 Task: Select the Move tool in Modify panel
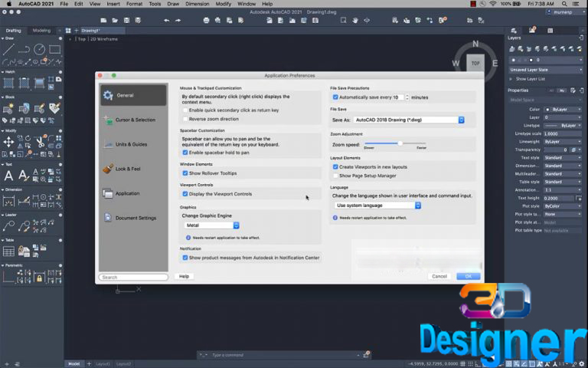[8, 142]
